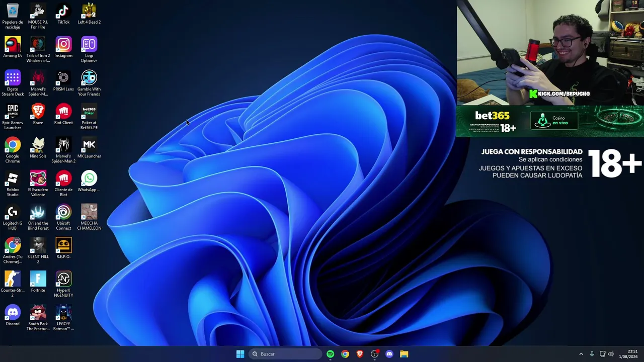
Task: Select the Gamble With Your Friends icon
Action: coord(89,83)
